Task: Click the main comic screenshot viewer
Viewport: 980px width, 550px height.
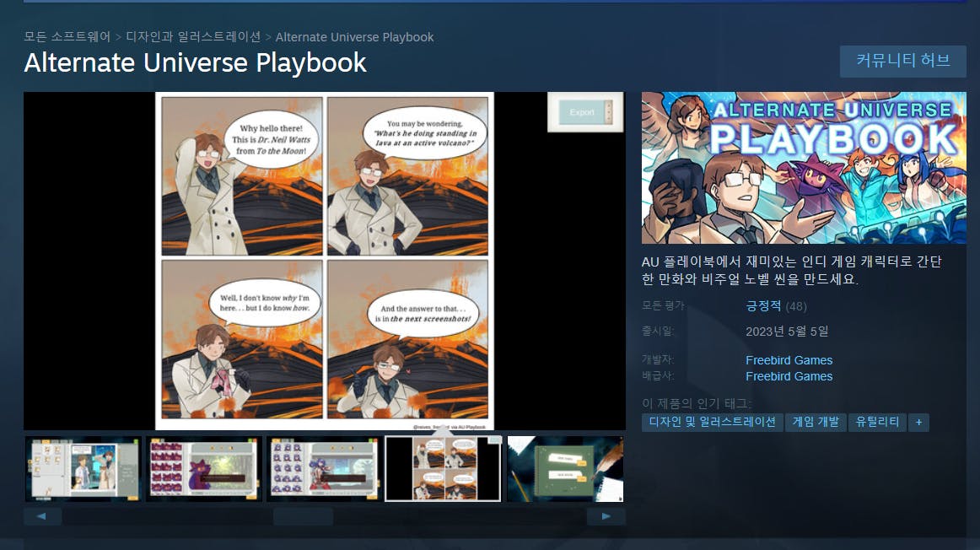Action: click(325, 261)
